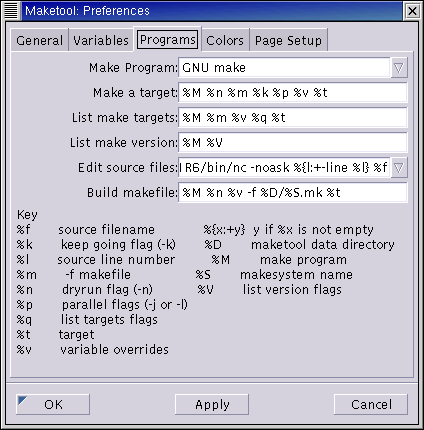Click the Make Program label
This screenshot has width=424, height=430.
tap(133, 68)
